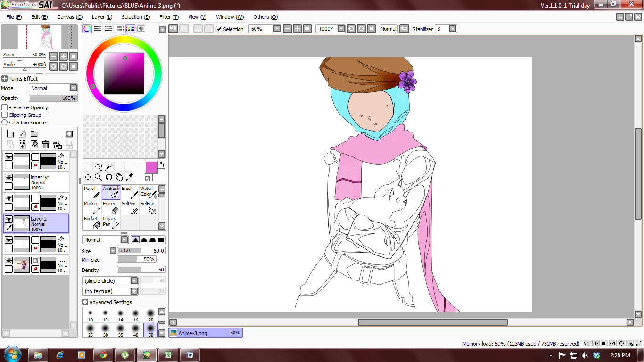Toggle the scratchpad panel
The image size is (644, 362).
pyautogui.click(x=141, y=29)
